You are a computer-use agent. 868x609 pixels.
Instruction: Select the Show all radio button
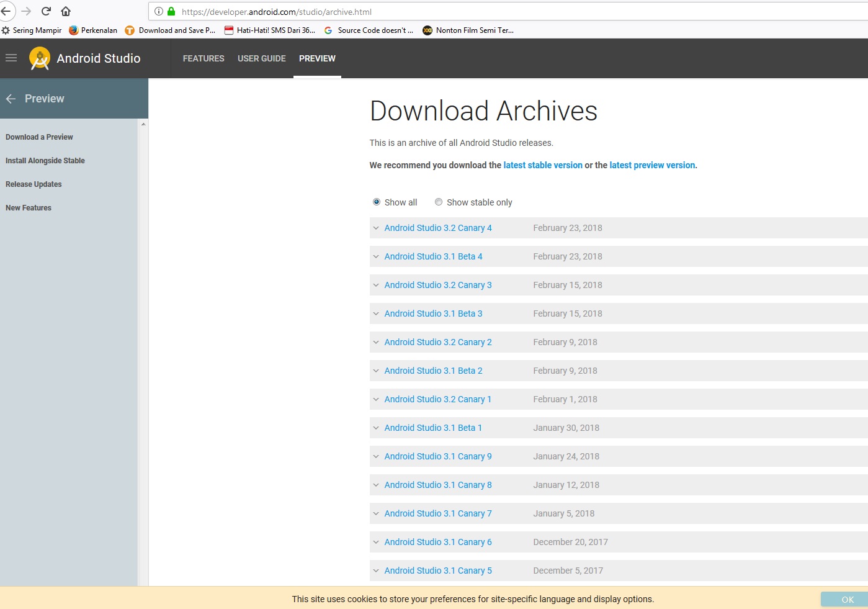(377, 202)
